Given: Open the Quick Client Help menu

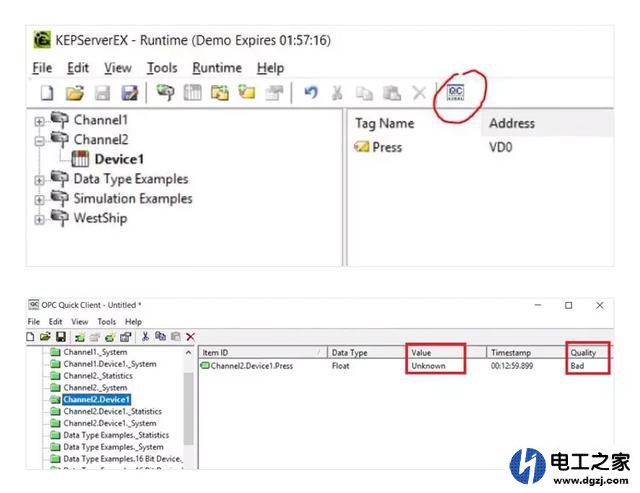Looking at the screenshot, I should 133,322.
